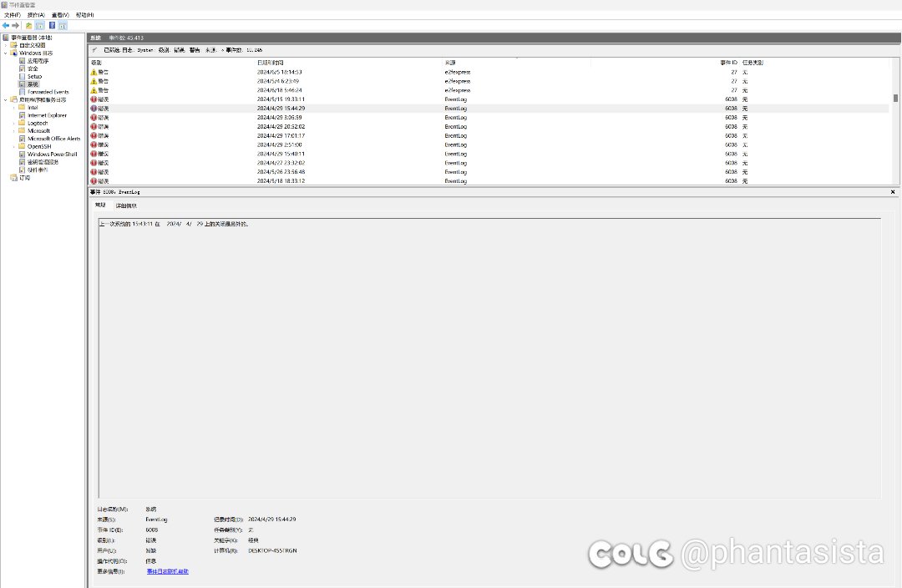
Task: Expand the OpenSSH folder arrow
Action: pos(14,146)
